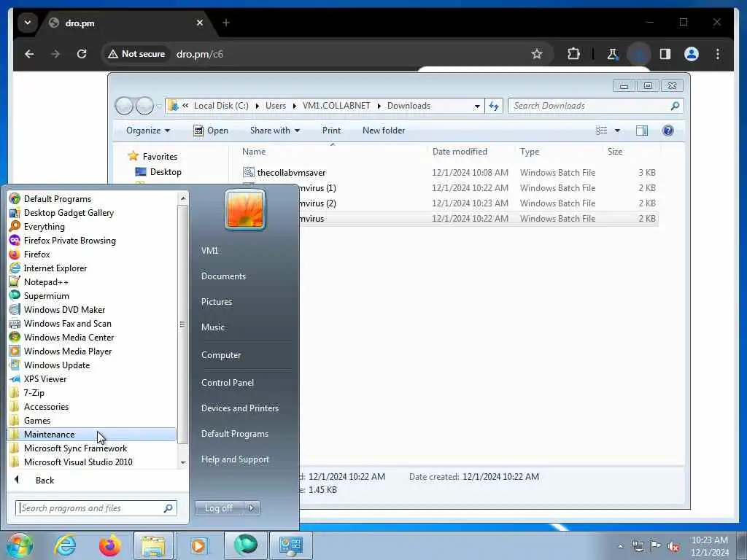The image size is (747, 560).
Task: Click the muted volume tray icon
Action: pos(673,546)
